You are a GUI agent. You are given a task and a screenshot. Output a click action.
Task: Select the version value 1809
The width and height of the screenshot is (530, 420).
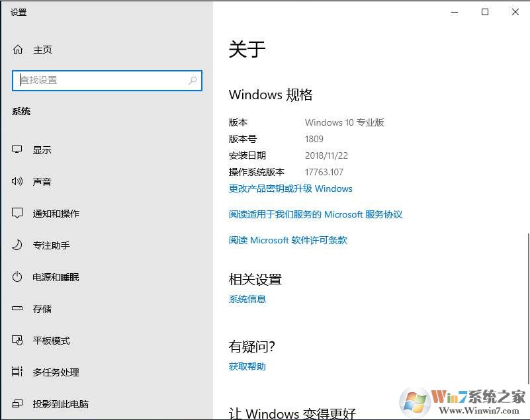tap(314, 139)
